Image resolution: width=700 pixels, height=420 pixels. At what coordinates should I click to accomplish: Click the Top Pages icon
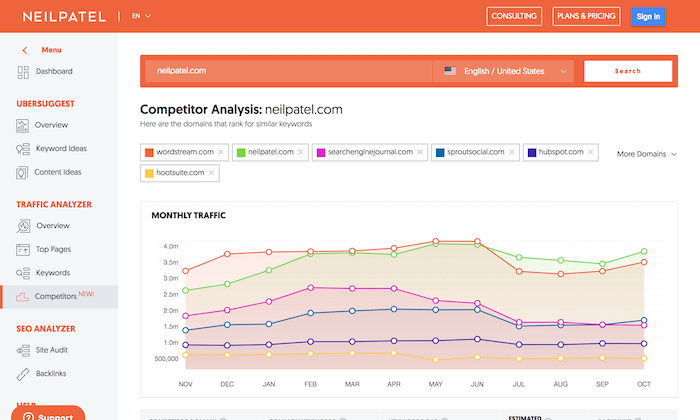(x=23, y=249)
